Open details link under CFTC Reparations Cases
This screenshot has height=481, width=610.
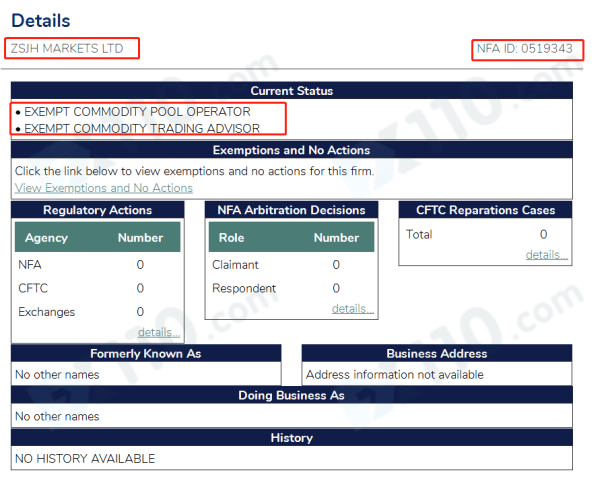(x=547, y=255)
